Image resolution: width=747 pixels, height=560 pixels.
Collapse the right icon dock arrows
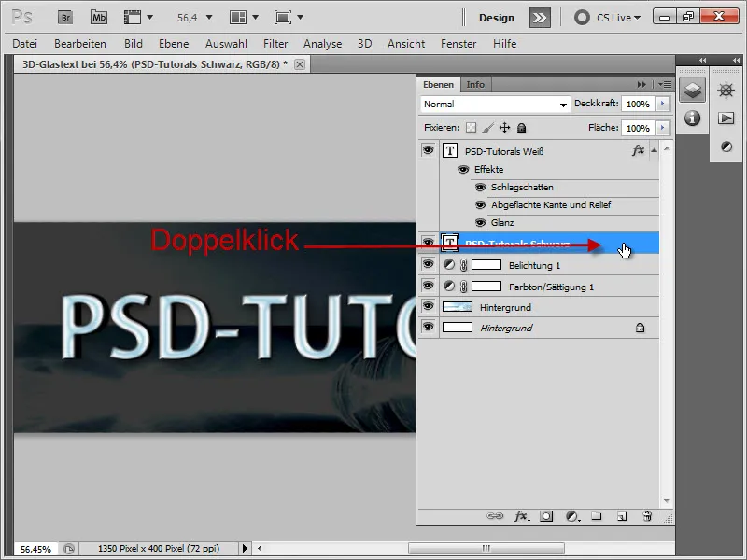(736, 60)
